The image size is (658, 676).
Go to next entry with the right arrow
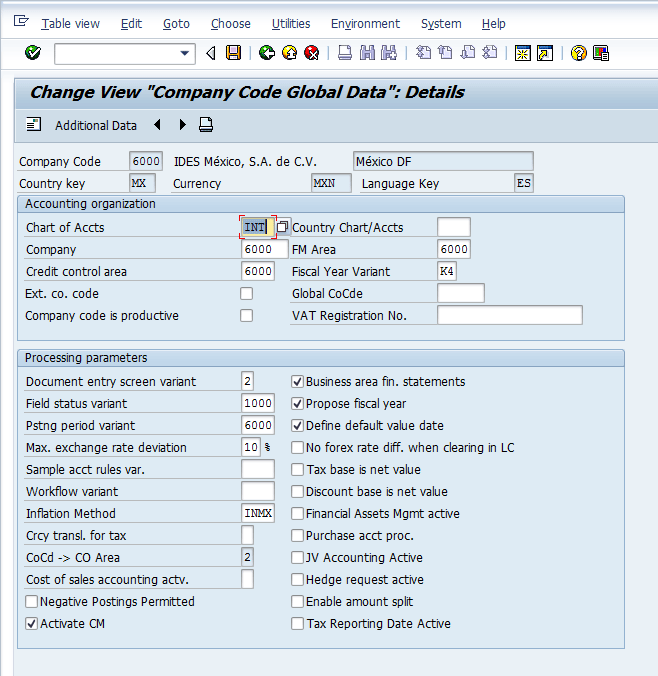[x=182, y=125]
